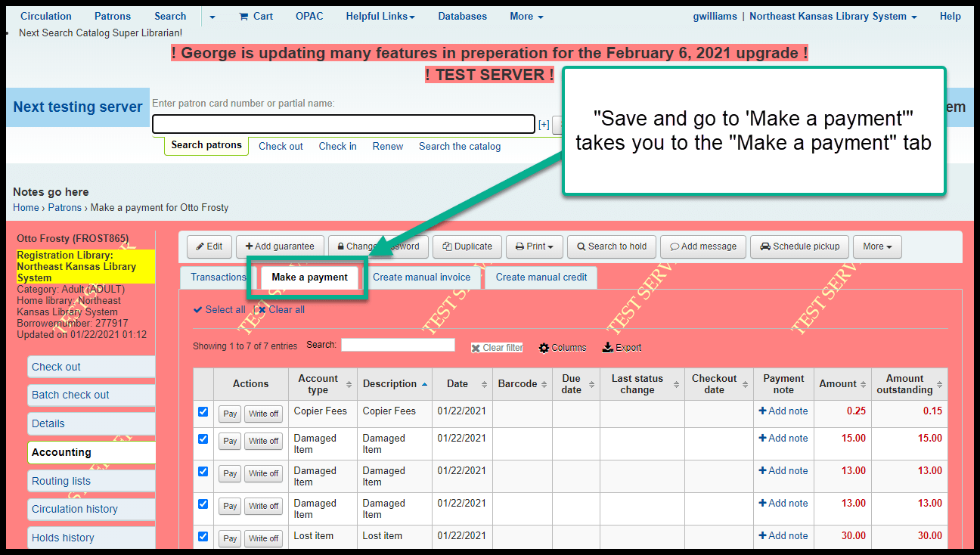Sort by Date column
The height and width of the screenshot is (555, 980).
(462, 384)
